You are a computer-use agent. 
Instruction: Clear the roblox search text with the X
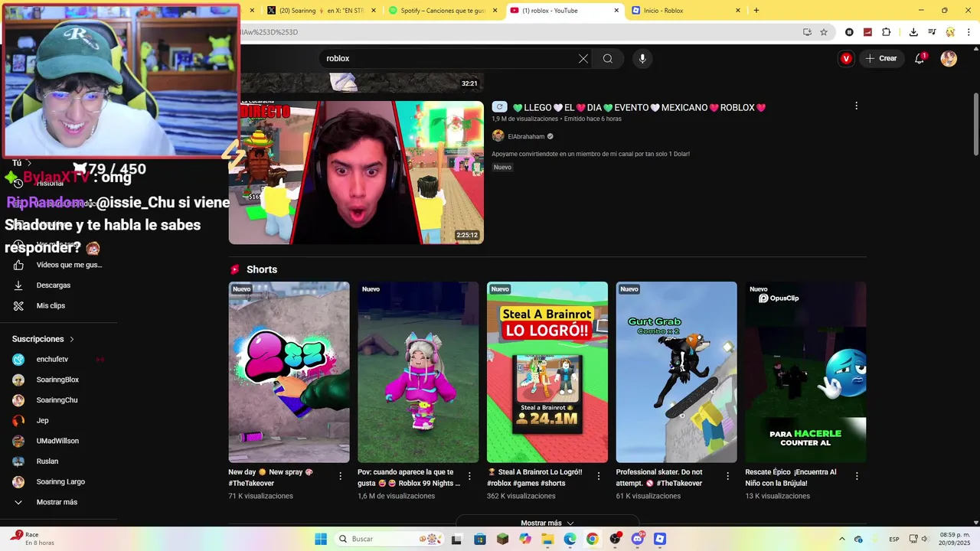(583, 58)
